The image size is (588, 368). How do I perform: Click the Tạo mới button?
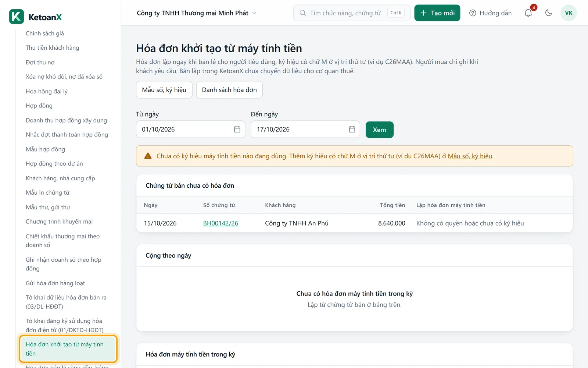pos(437,13)
